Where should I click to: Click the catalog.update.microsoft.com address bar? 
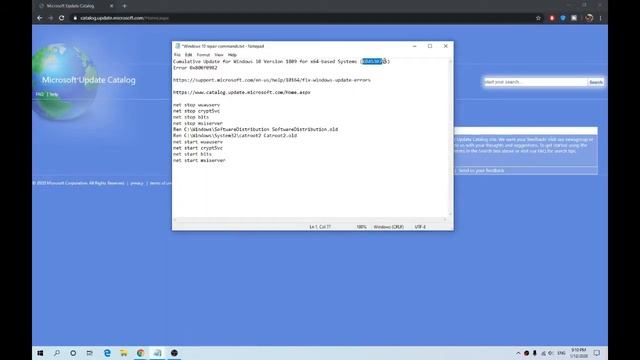[302, 18]
